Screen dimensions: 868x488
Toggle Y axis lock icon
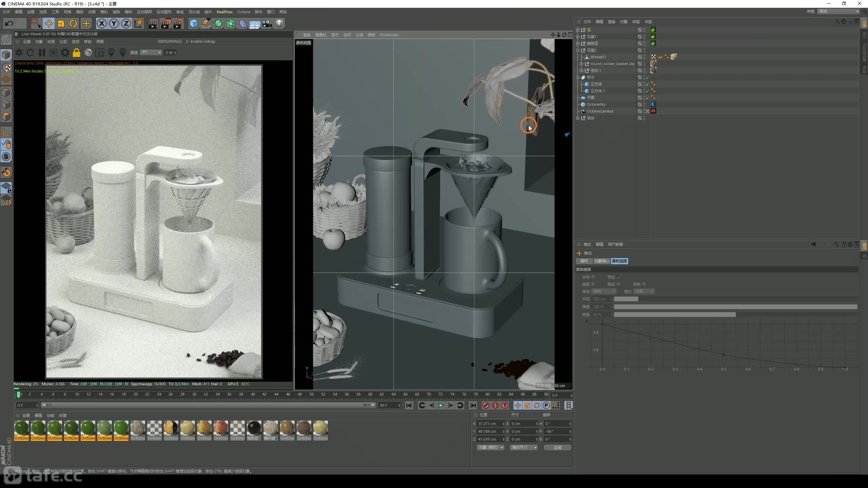coord(114,23)
